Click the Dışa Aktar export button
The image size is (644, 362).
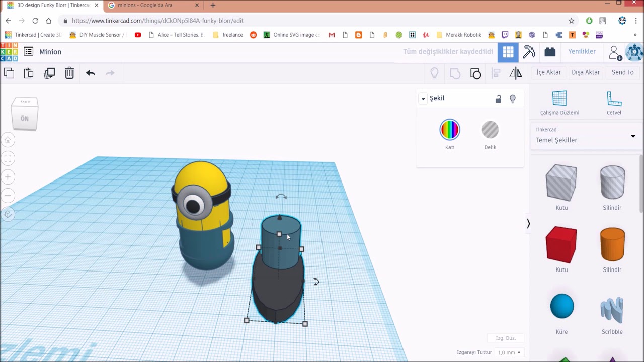coord(586,72)
